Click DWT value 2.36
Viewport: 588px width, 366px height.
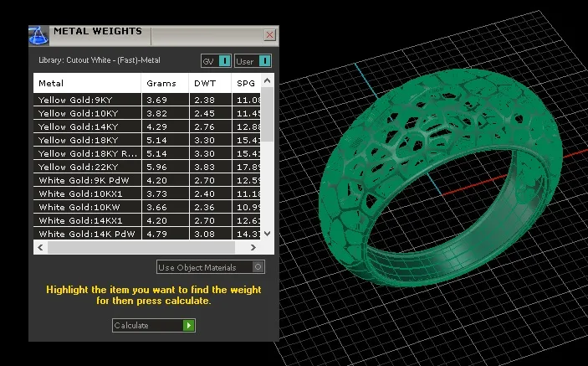tap(204, 207)
